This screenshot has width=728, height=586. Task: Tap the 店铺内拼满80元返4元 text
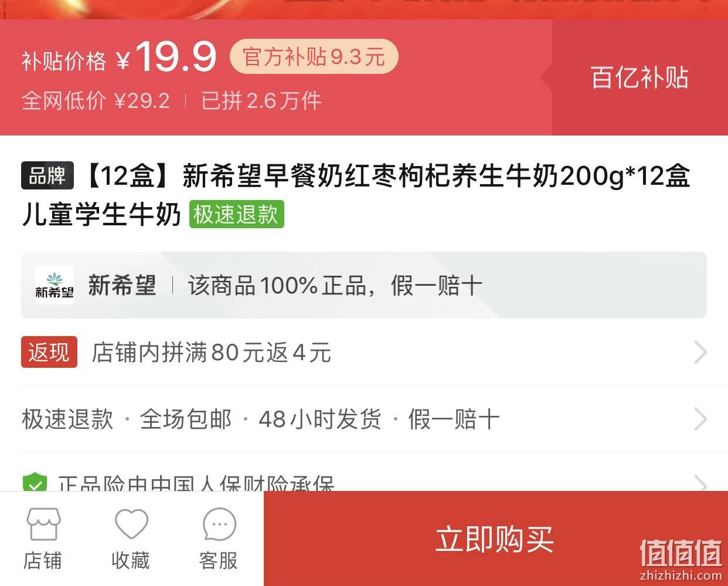(212, 353)
